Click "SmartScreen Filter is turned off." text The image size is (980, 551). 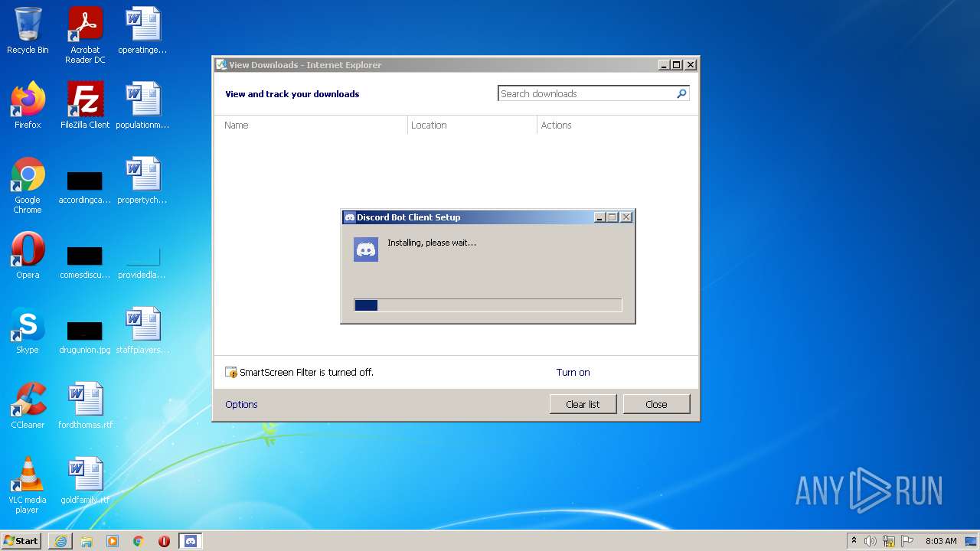click(x=306, y=373)
